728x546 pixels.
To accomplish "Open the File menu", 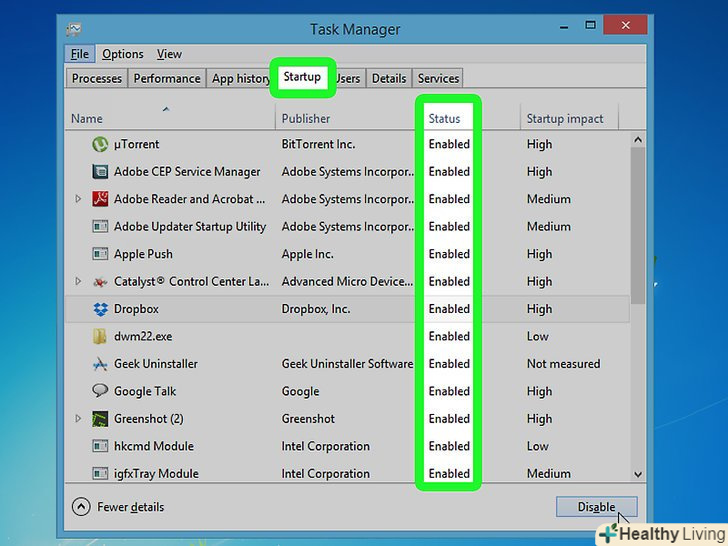I will [79, 54].
